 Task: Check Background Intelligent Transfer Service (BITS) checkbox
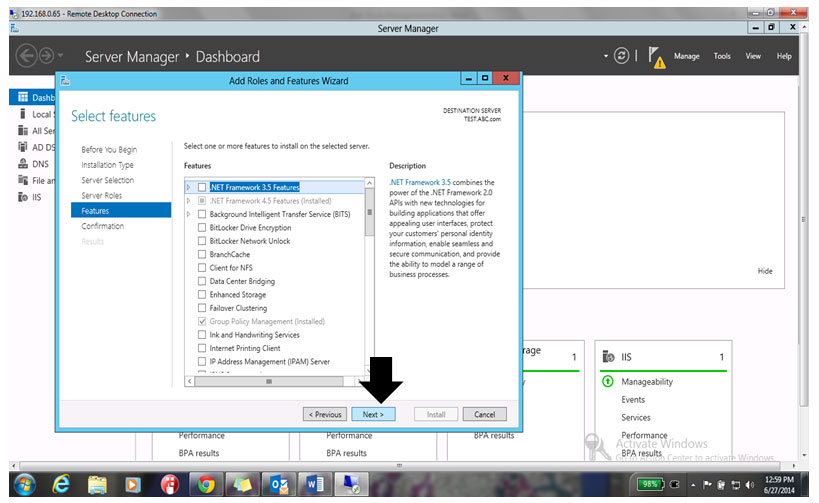coord(202,214)
